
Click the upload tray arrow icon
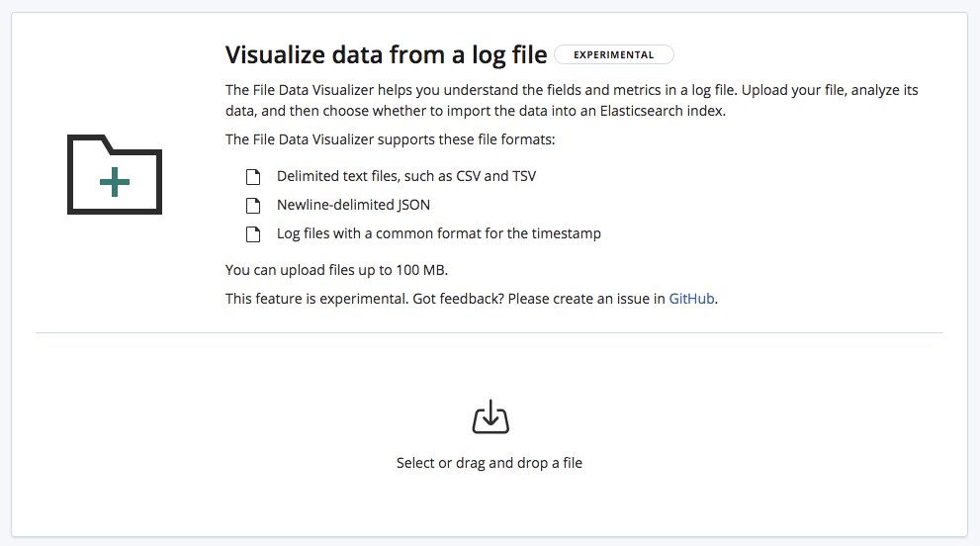click(x=490, y=416)
